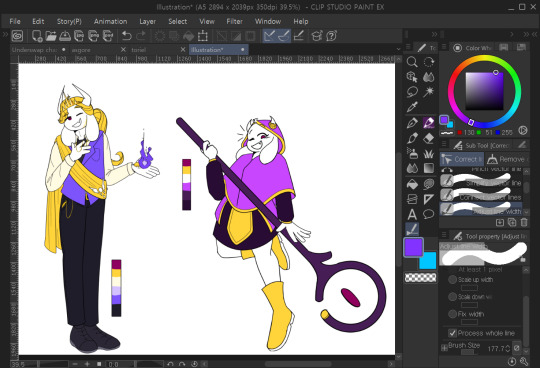Select Correct line sub tool group

click(462, 159)
